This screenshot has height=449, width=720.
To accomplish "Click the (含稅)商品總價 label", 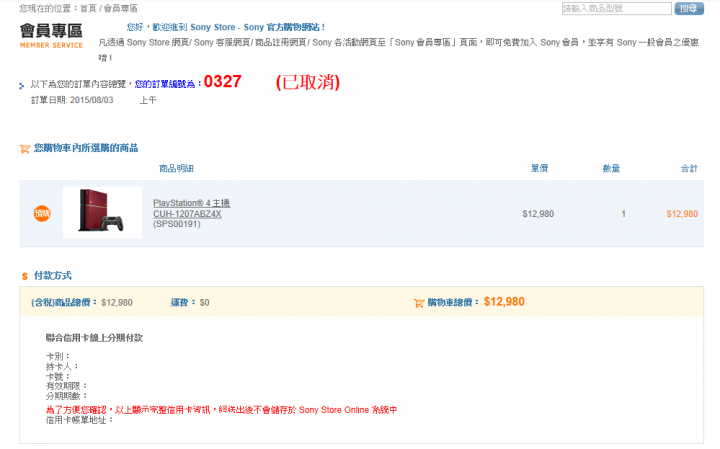I will 64,303.
